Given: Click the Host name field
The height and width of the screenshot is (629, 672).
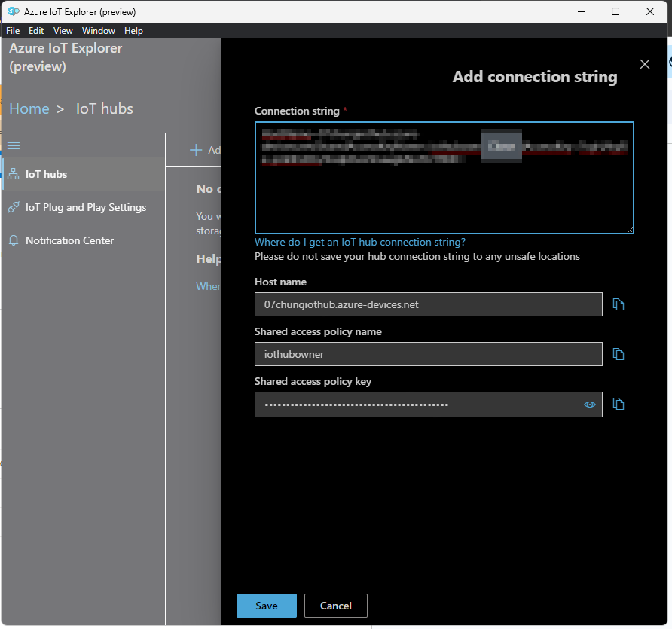Looking at the screenshot, I should (x=429, y=304).
